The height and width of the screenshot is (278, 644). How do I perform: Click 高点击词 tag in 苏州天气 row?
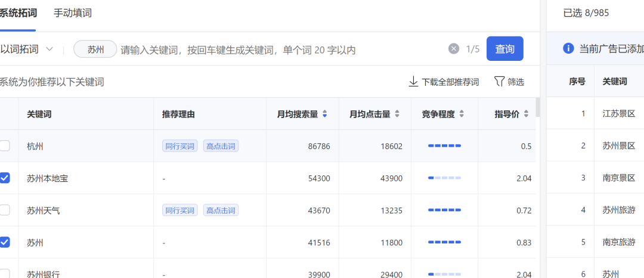[221, 210]
